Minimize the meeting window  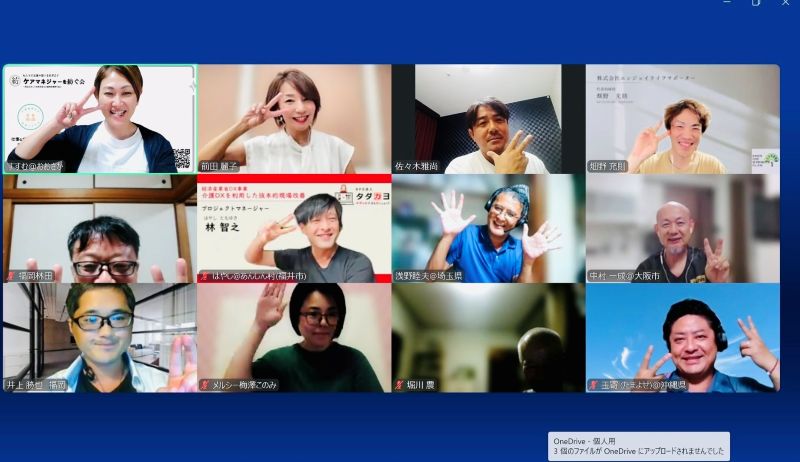[727, 4]
